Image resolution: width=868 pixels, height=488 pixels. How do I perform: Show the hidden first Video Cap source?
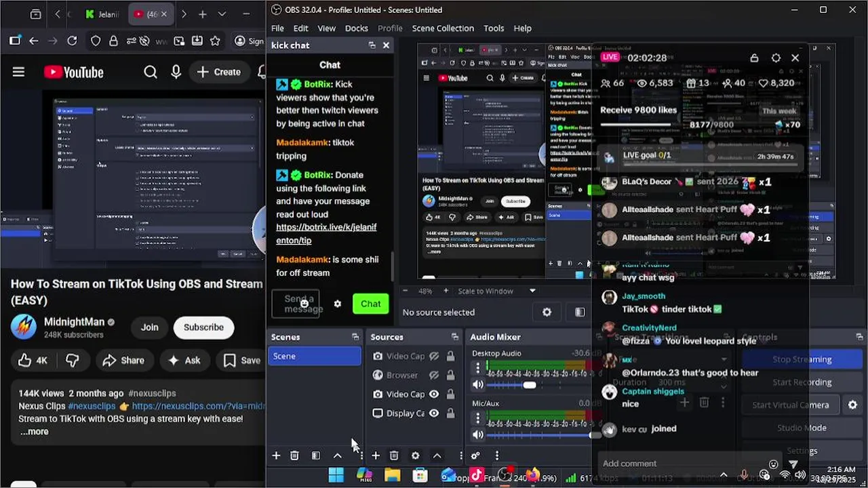pyautogui.click(x=434, y=356)
